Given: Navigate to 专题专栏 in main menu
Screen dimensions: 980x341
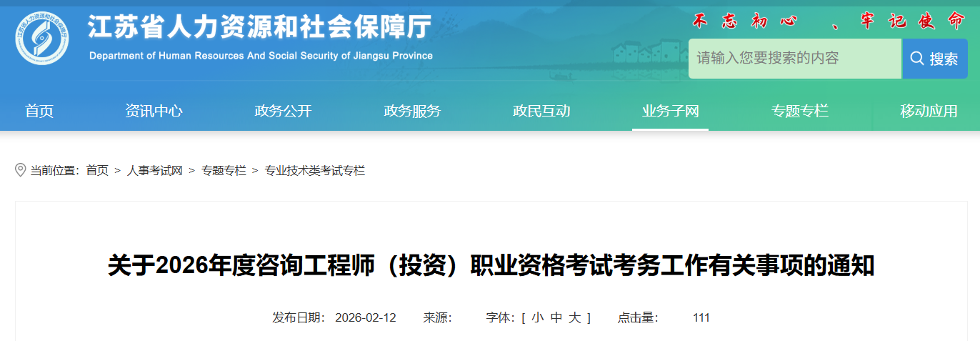Looking at the screenshot, I should point(799,111).
